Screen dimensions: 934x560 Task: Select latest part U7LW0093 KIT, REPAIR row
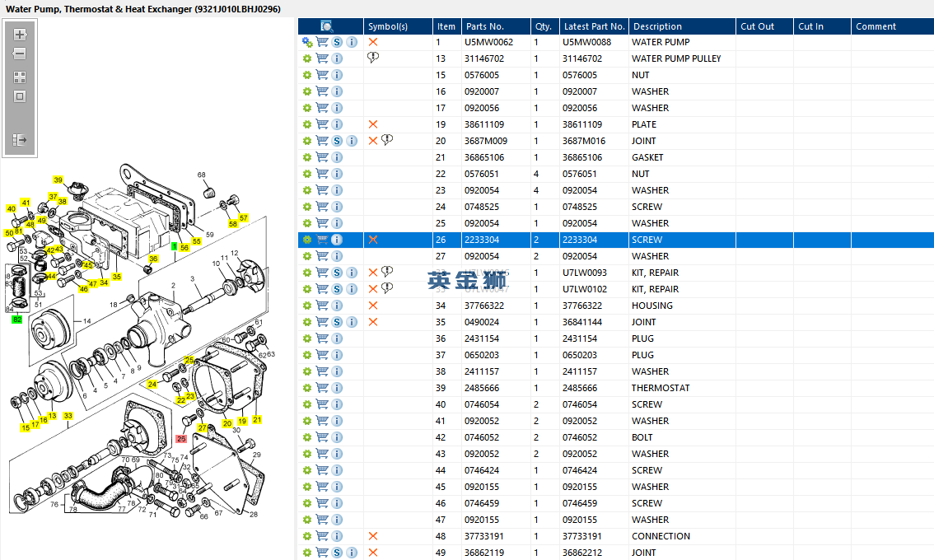[584, 273]
